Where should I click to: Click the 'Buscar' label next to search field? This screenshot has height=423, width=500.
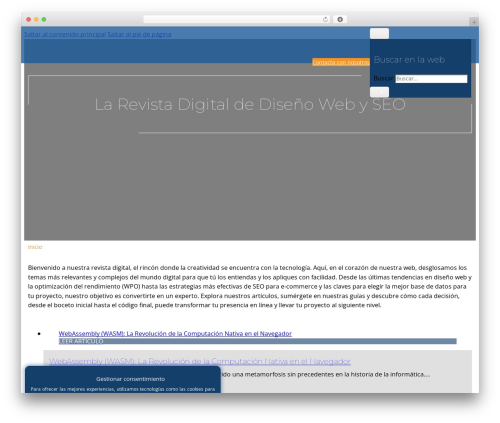tap(383, 78)
